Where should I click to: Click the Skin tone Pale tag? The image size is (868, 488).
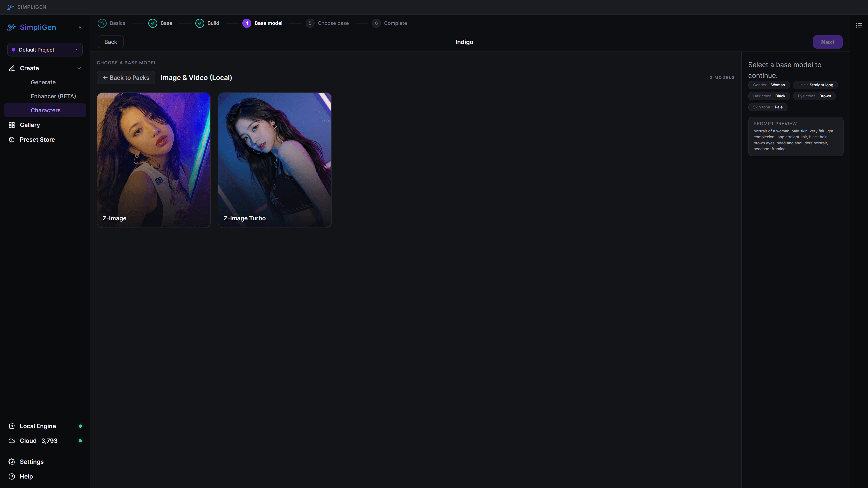pos(768,108)
